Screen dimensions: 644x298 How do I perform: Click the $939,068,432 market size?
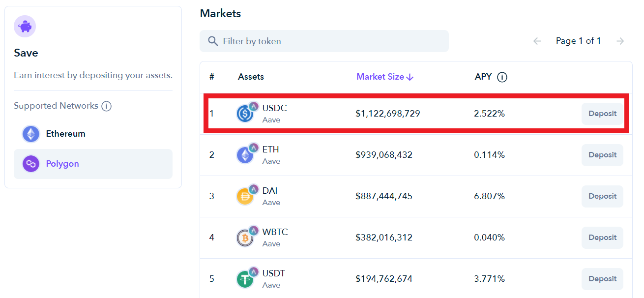(x=384, y=155)
